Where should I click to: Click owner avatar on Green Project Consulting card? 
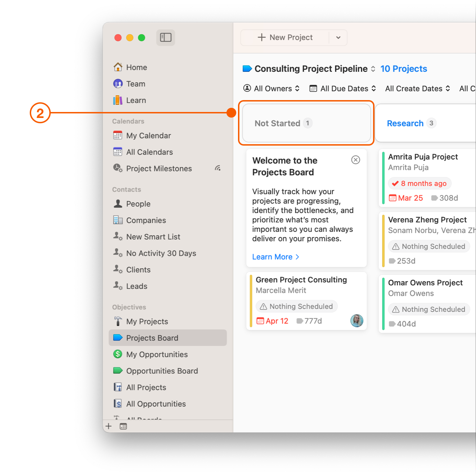[357, 321]
